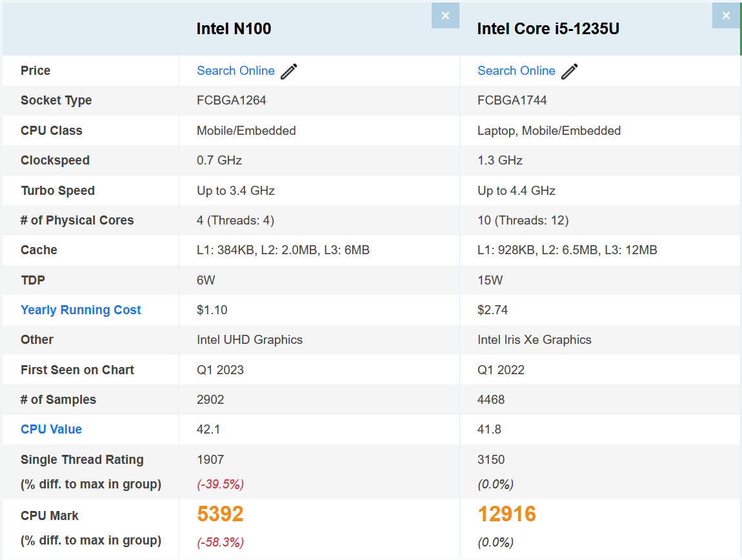742x560 pixels.
Task: Click the 42.1 CPU value figure
Action: coord(208,429)
